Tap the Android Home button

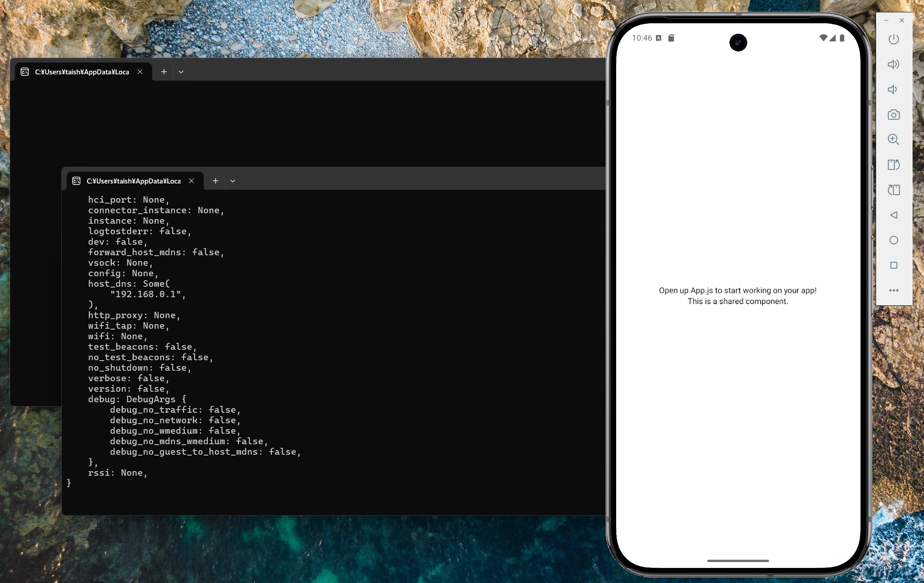[x=894, y=240]
